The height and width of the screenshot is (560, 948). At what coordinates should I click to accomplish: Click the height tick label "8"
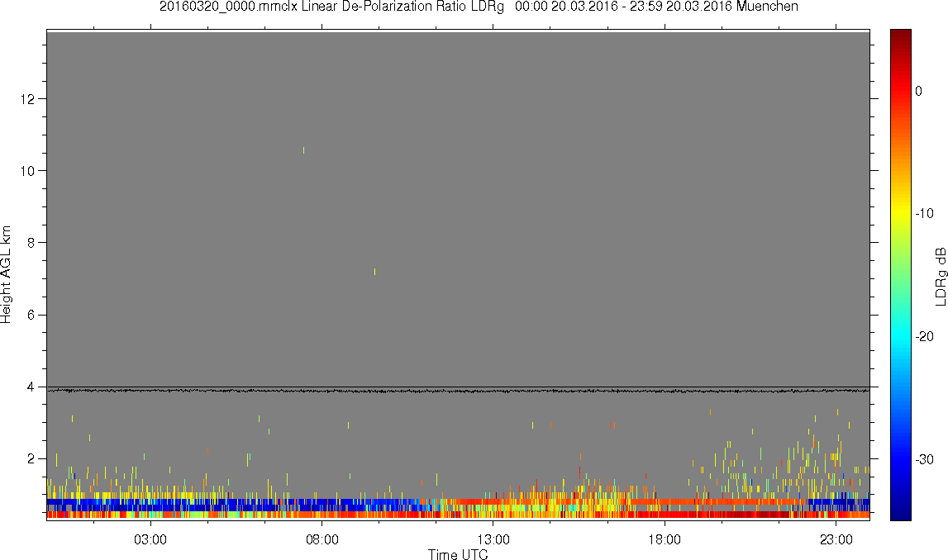pyautogui.click(x=31, y=243)
